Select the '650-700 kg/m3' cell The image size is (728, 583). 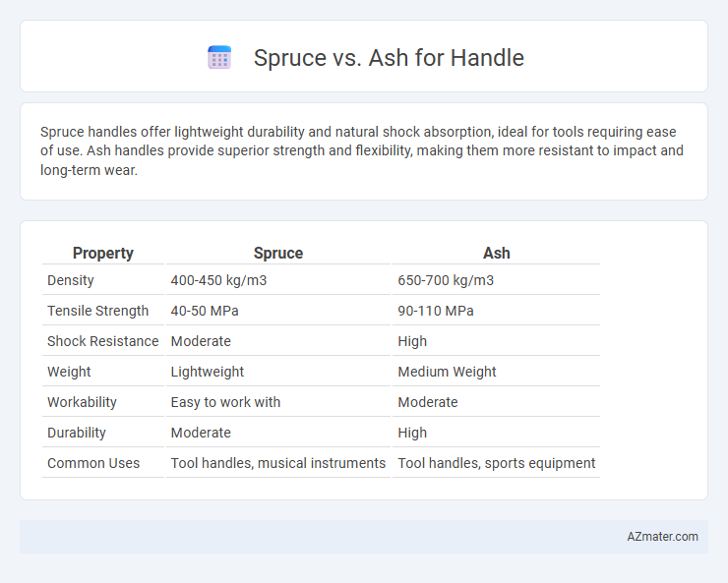point(497,280)
